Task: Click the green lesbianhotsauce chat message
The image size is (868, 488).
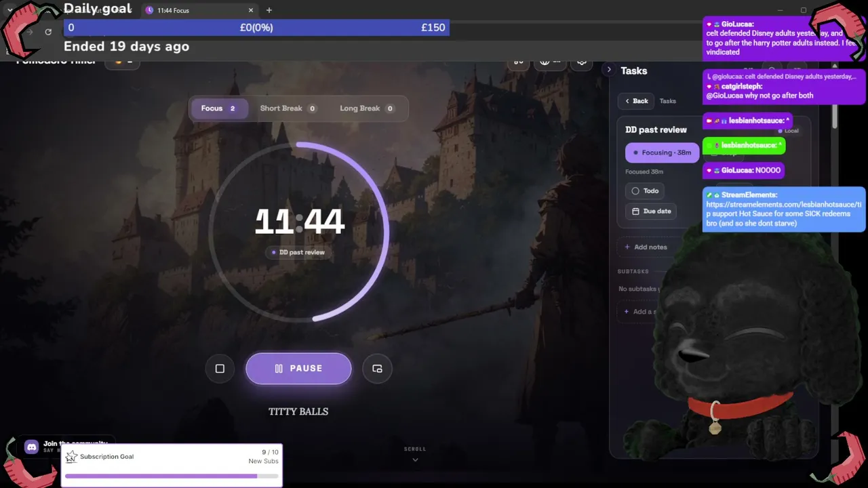Action: coord(744,145)
